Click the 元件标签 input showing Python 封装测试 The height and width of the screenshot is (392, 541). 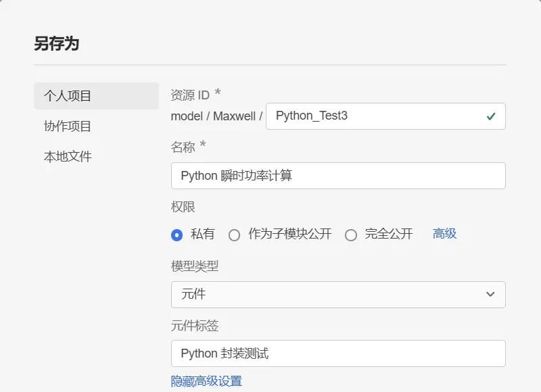point(338,353)
